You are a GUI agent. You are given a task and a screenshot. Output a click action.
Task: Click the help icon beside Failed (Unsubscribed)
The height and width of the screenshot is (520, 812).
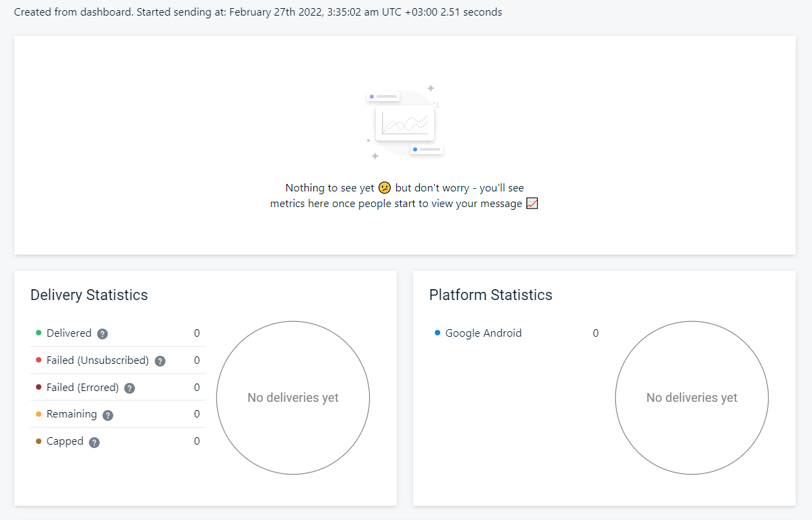(x=159, y=360)
